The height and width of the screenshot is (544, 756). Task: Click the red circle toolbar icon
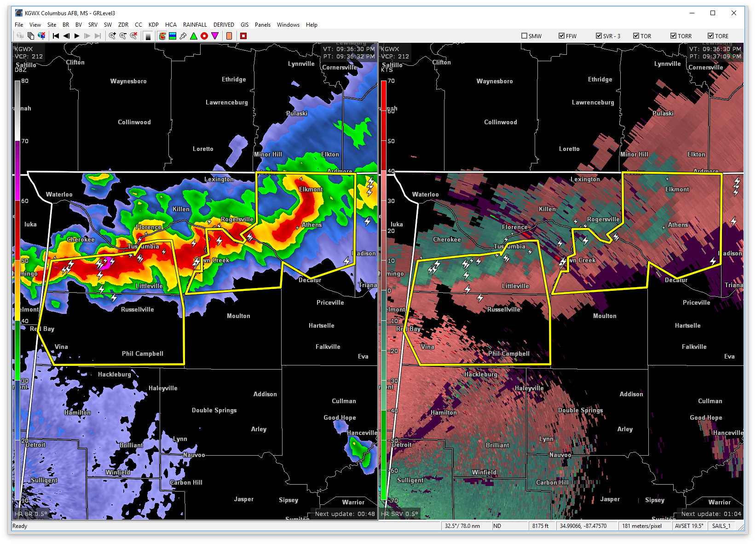click(204, 36)
